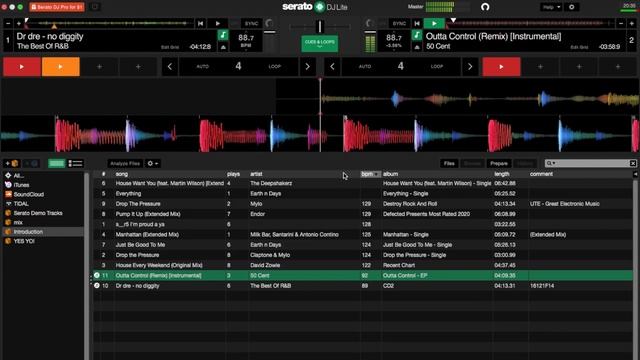
Task: Add a second cue point on deck 2
Action: pyautogui.click(x=540, y=67)
